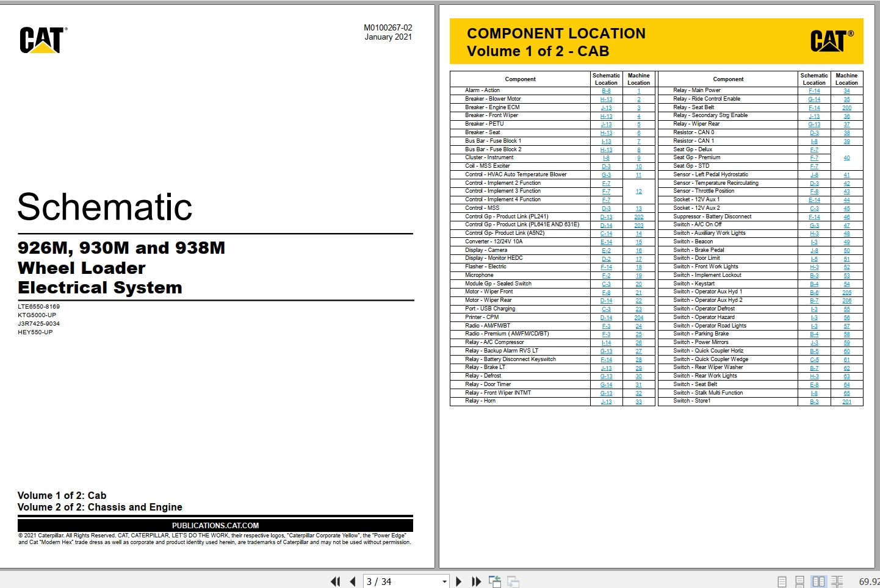Click the zoom percentage value 69.92
This screenshot has width=880, height=588.
[x=869, y=582]
